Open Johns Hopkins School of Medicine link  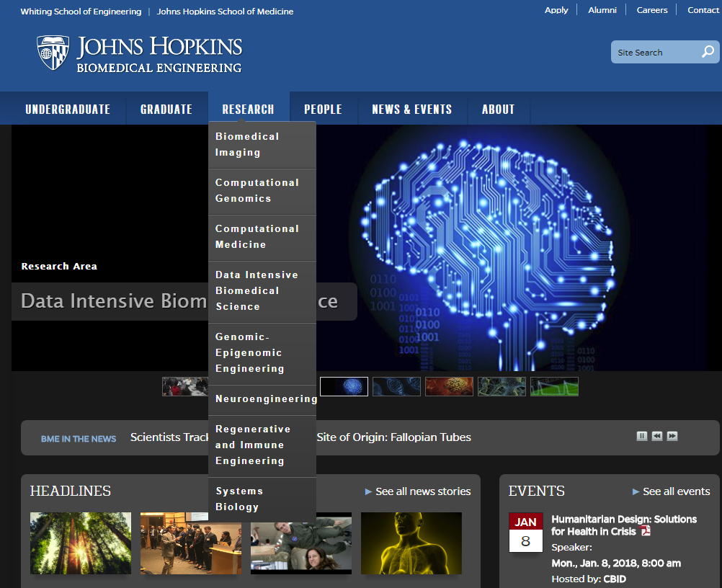tap(225, 12)
